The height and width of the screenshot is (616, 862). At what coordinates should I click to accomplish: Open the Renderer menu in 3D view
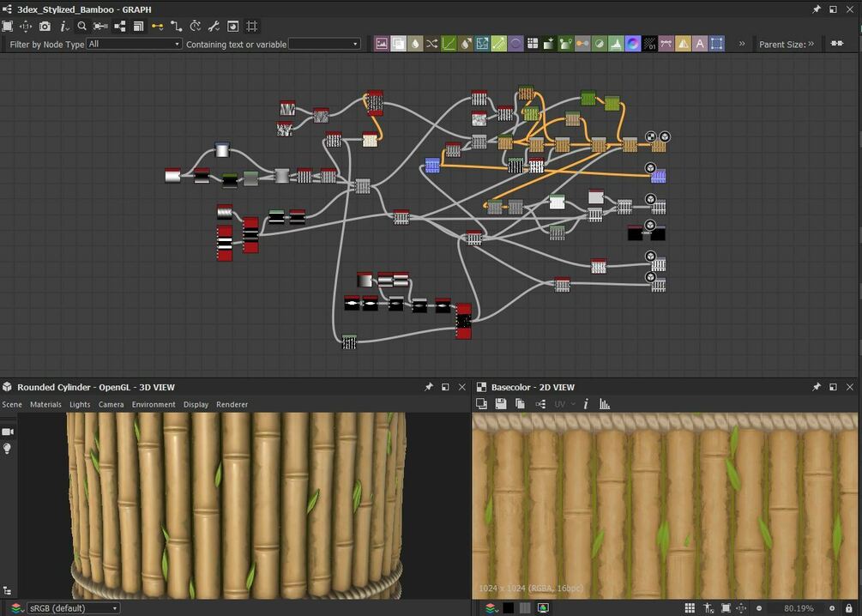(x=232, y=404)
